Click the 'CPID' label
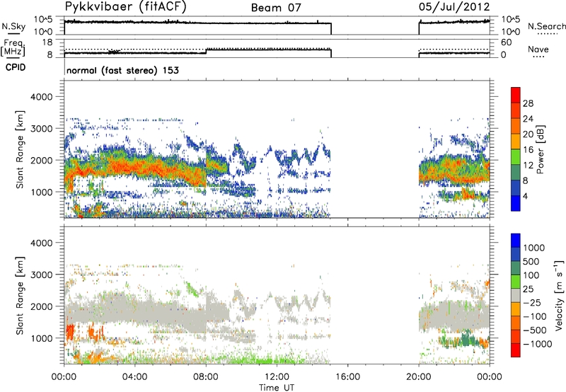Image resolution: width=566 pixels, height=392 pixels. point(16,67)
